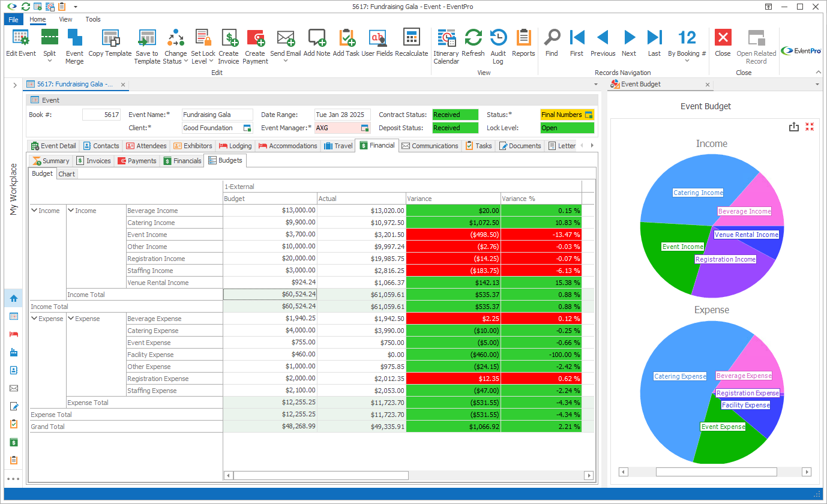Click the Event Expense pie label
The image size is (827, 504).
click(x=723, y=427)
